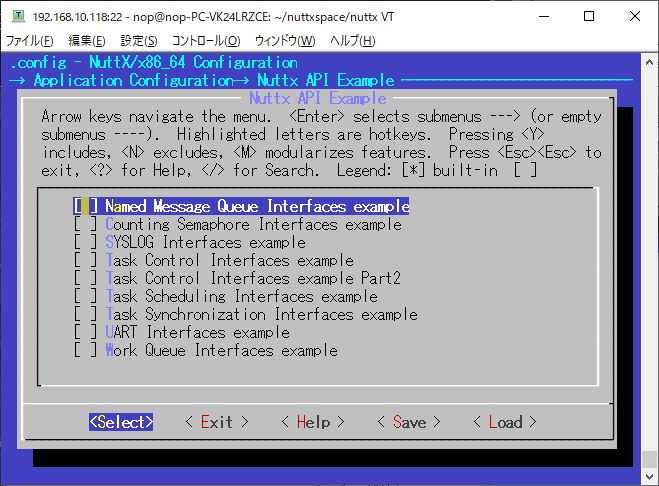The image size is (659, 486).
Task: Click the terminal scrollbar up arrow
Action: click(x=649, y=62)
